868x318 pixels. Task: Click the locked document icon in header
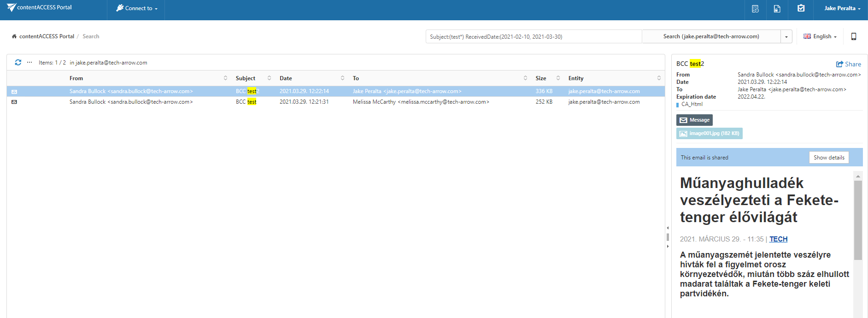[777, 9]
